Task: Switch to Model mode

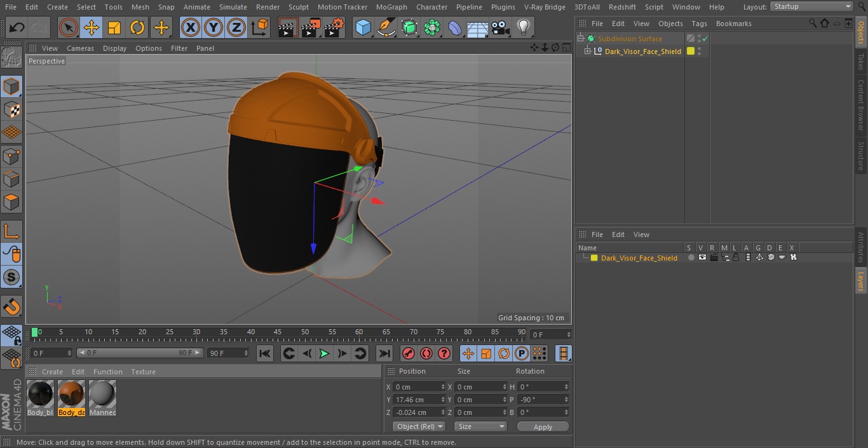Action: coord(11,86)
